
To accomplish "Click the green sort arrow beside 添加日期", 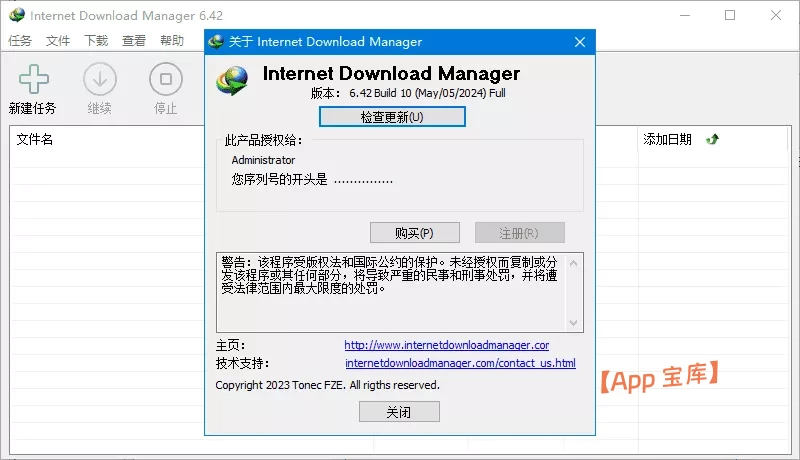I will (x=712, y=139).
